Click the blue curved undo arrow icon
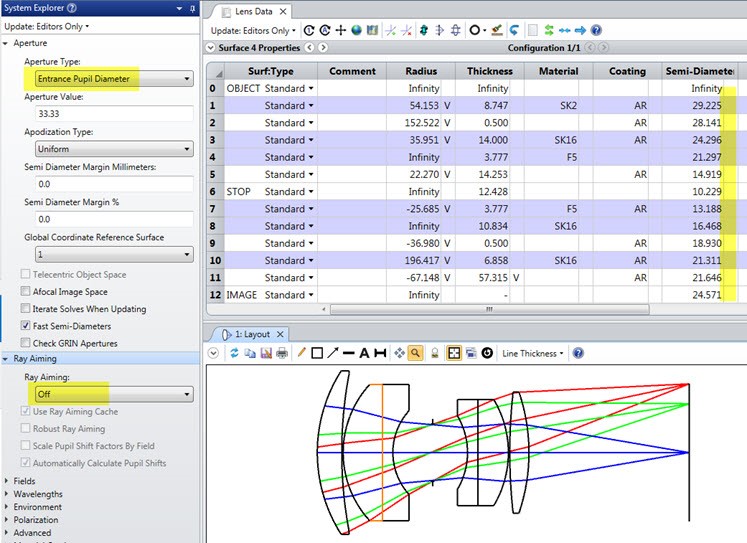This screenshot has height=543, width=747. 514,30
